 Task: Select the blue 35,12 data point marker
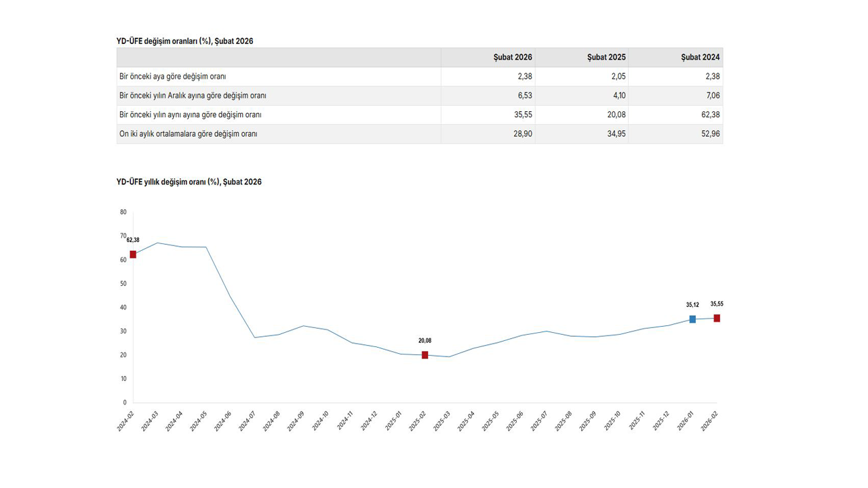coord(692,319)
